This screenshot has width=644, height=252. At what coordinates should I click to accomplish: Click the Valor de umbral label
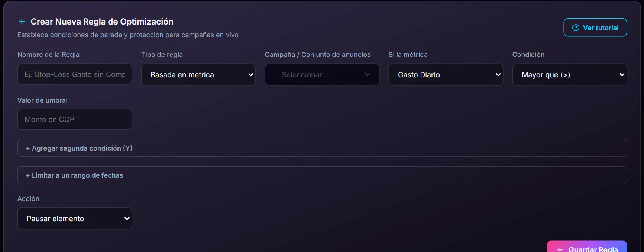[42, 100]
